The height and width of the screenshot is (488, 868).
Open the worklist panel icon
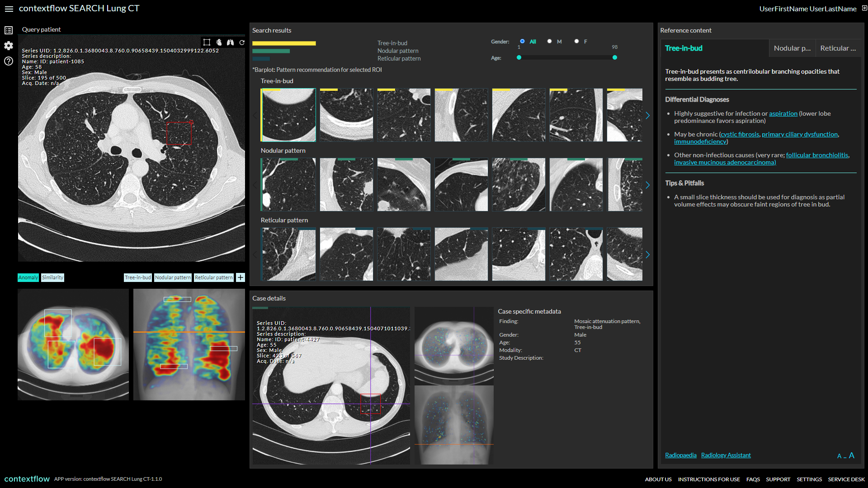tap(8, 30)
